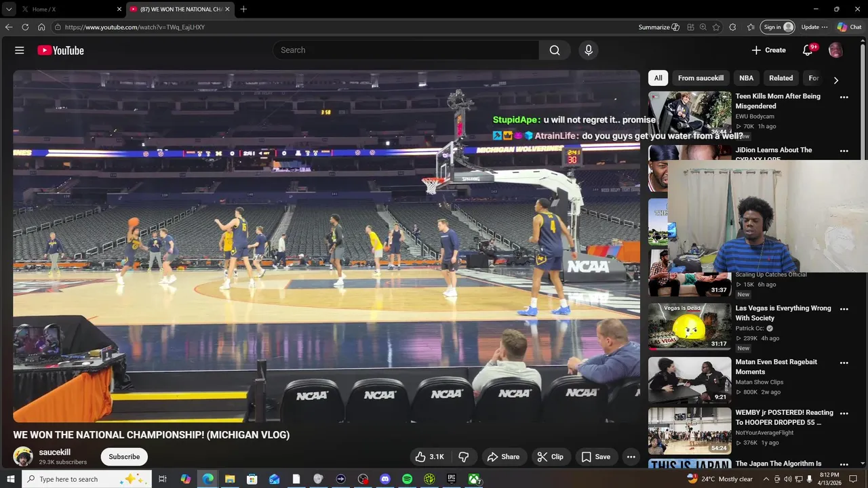Open File Explorer from the taskbar

pos(230,479)
